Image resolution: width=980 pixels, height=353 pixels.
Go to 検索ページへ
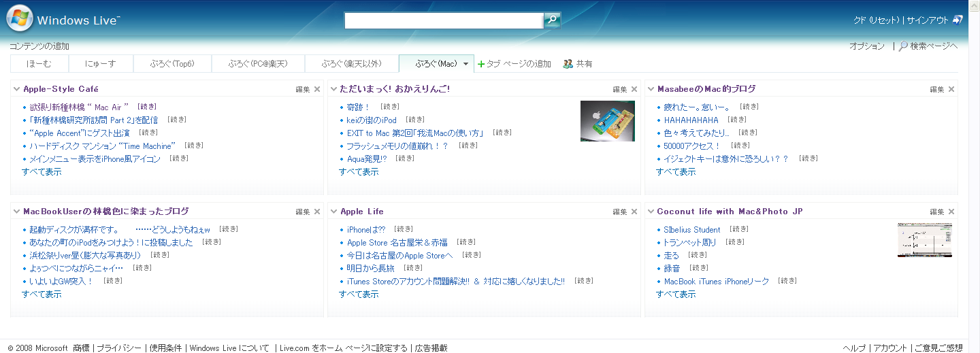tap(934, 46)
